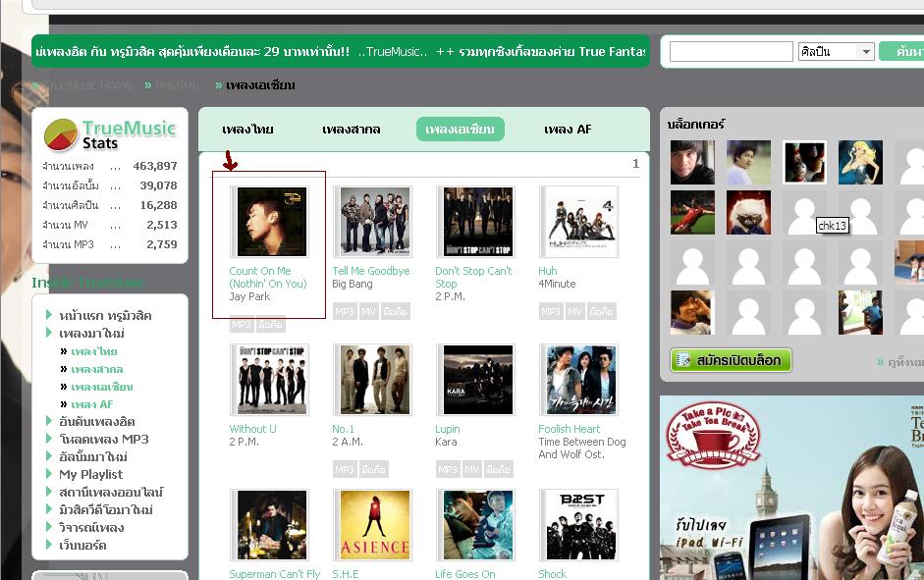The image size is (924, 580).
Task: Open the เพลงเอเชียน sidebar sublink
Action: click(102, 387)
